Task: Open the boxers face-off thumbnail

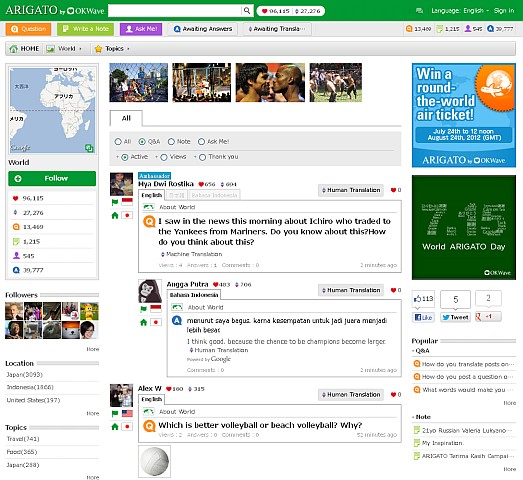Action: point(270,82)
